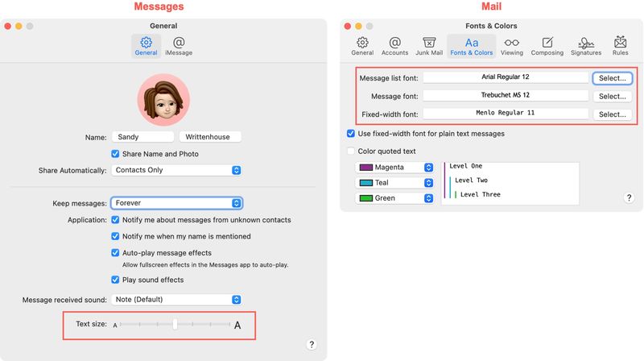
Task: Open the Viewing glasses tab in Mail
Action: (512, 46)
